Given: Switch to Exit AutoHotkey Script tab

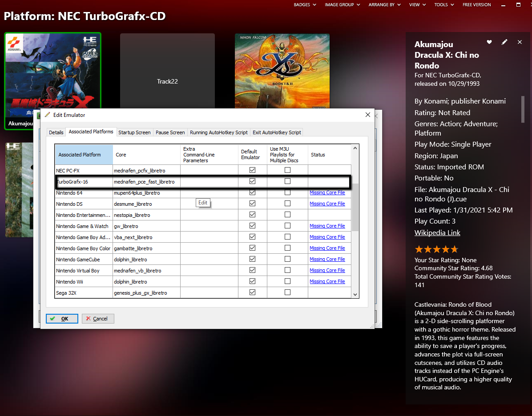Looking at the screenshot, I should [277, 132].
